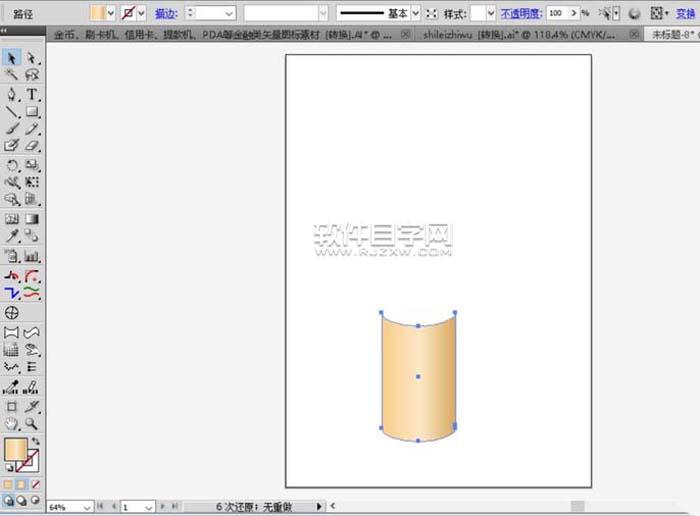Viewport: 700px width, 516px height.
Task: Select the Rectangle tool
Action: pos(32,112)
